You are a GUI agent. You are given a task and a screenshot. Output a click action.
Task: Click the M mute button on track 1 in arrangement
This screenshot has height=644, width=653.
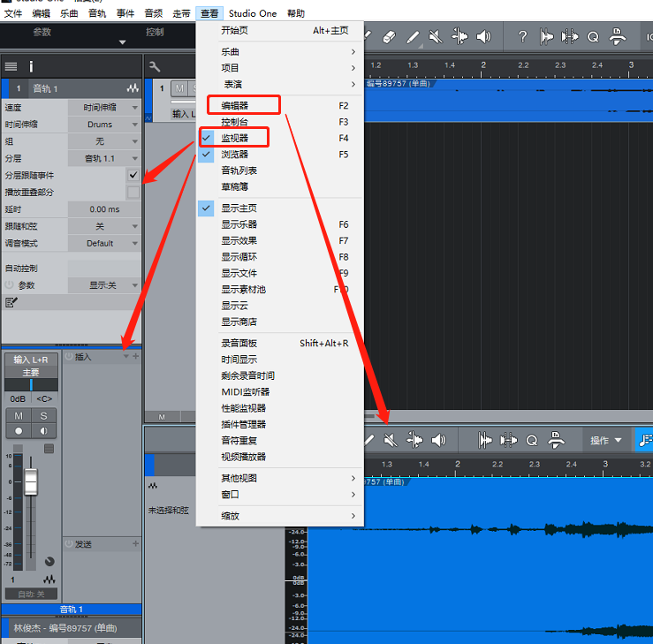179,88
